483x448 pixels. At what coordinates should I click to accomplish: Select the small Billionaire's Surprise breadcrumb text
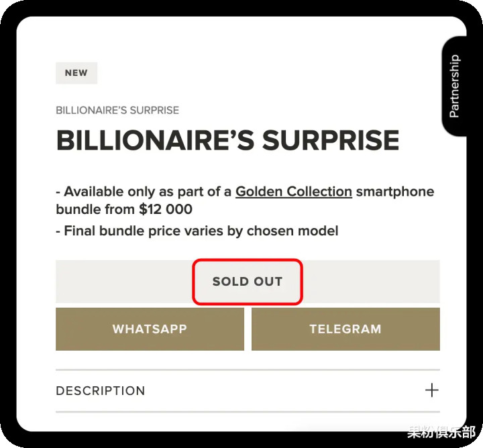pos(117,110)
